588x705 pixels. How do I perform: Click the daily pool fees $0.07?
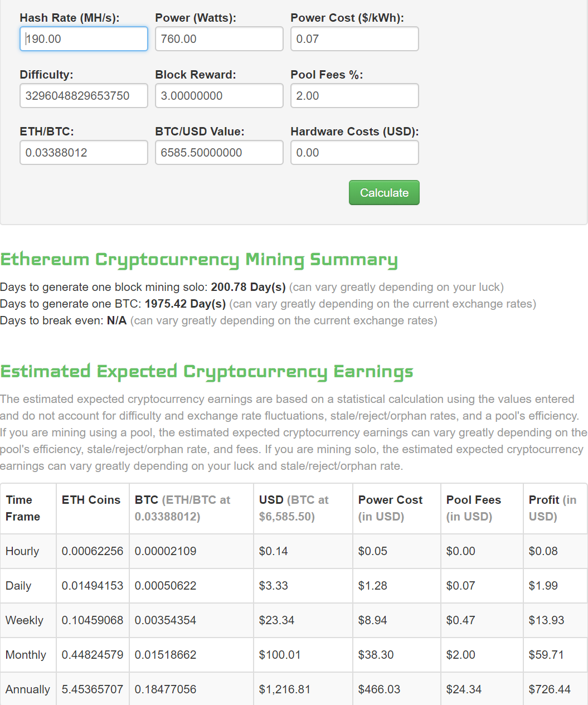click(x=461, y=586)
